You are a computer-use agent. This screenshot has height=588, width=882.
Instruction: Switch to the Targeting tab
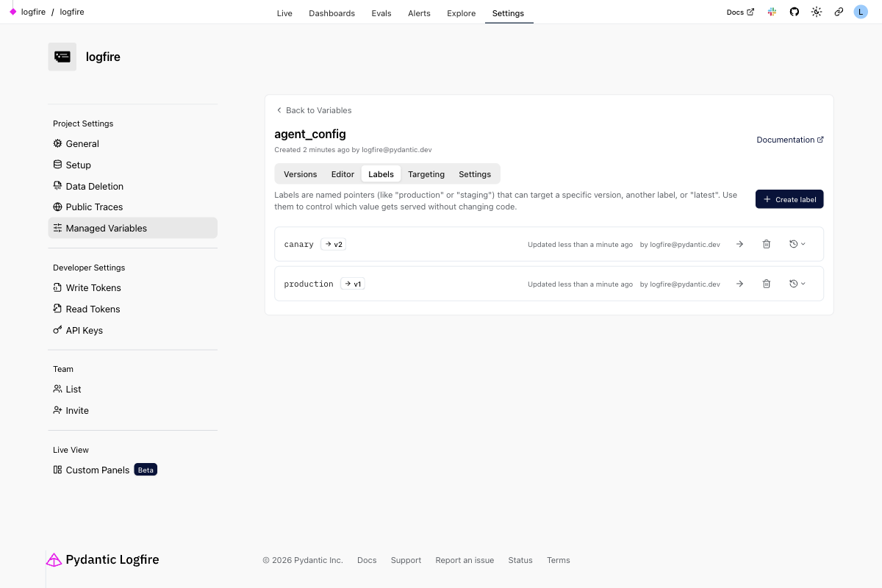point(426,174)
